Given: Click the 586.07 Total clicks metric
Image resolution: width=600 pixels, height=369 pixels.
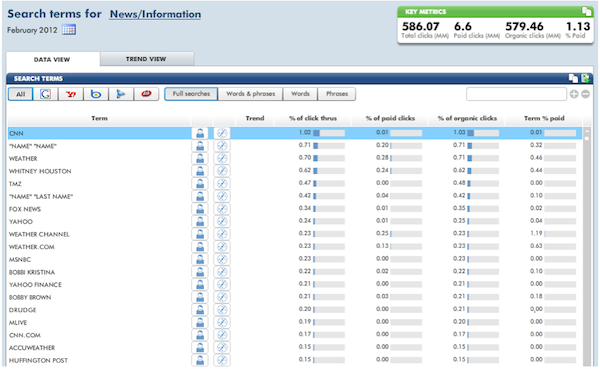Looking at the screenshot, I should pos(421,26).
